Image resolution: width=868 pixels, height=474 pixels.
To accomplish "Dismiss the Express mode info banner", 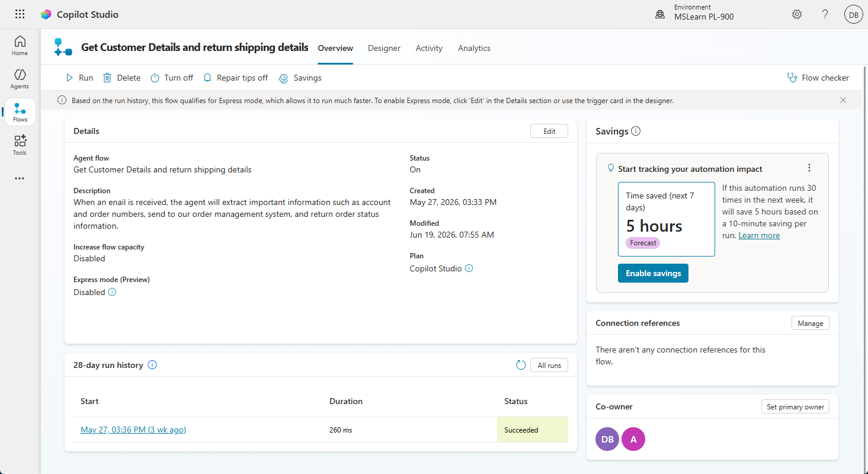I will (843, 100).
